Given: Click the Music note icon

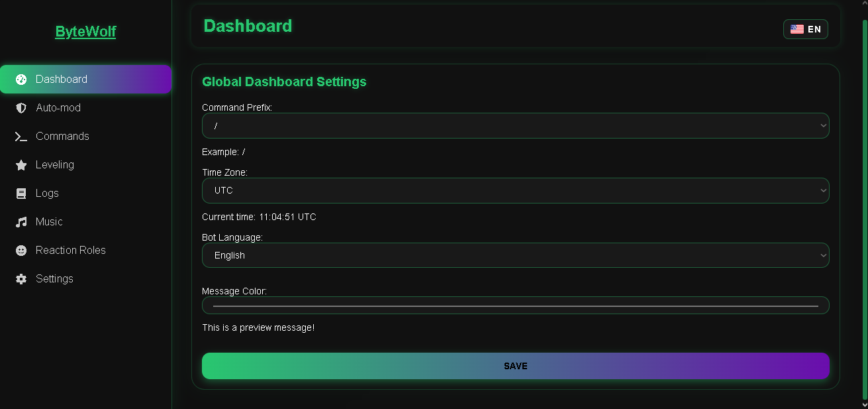Looking at the screenshot, I should tap(21, 222).
